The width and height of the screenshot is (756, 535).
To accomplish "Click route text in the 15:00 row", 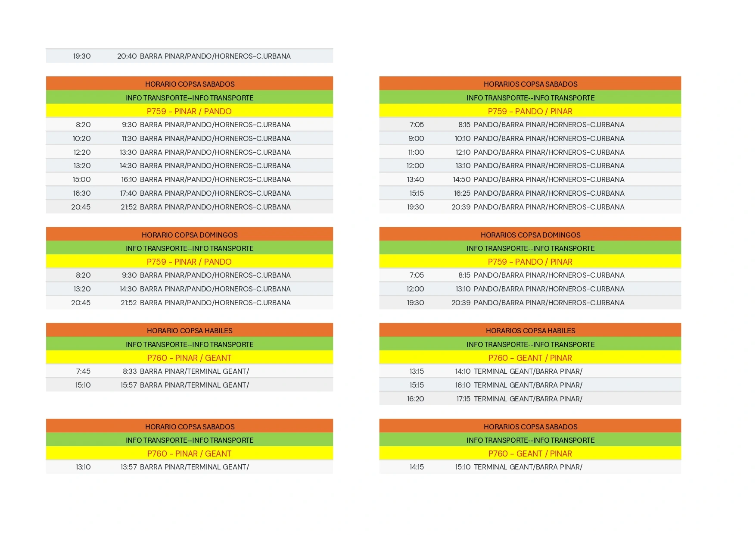I will 215,179.
